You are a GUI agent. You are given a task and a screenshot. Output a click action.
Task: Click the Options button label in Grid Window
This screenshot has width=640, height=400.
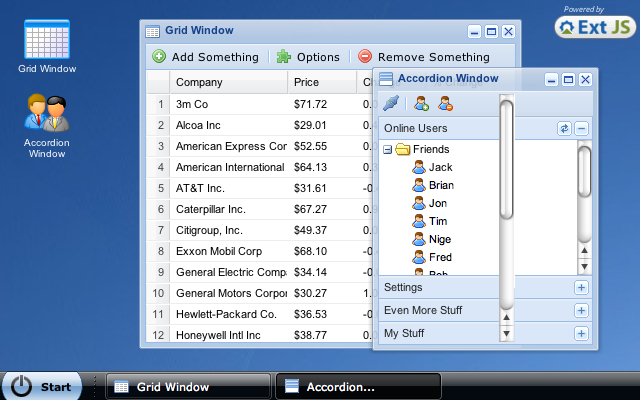coord(318,57)
